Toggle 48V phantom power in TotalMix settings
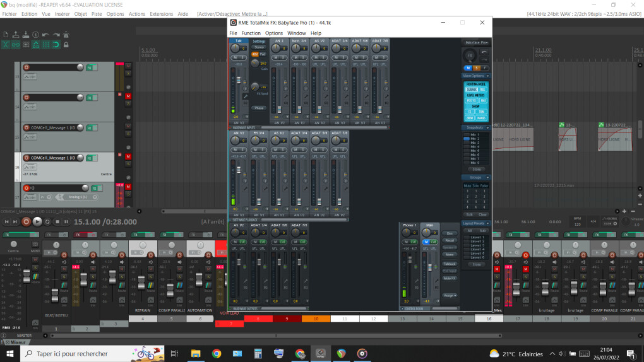This screenshot has width=644, height=362. 255,54
